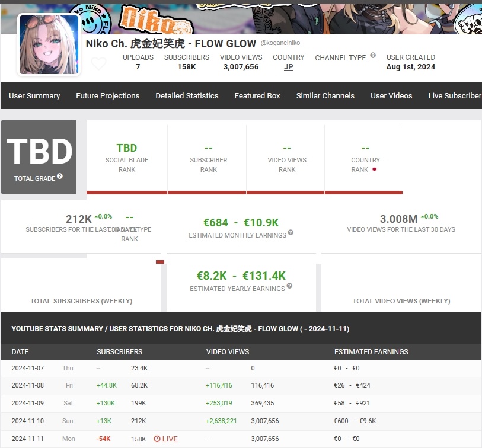The image size is (482, 448).
Task: Click the 2024-11-07 date cell
Action: pyautogui.click(x=28, y=368)
